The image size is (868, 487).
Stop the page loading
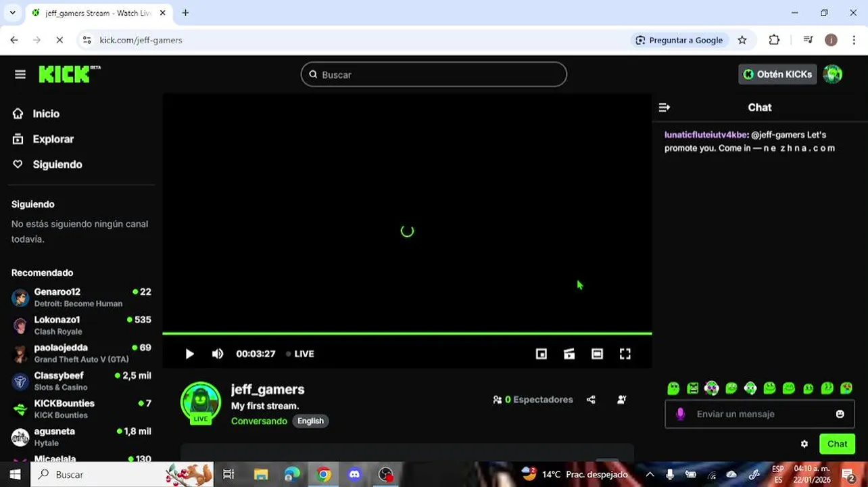click(x=59, y=40)
